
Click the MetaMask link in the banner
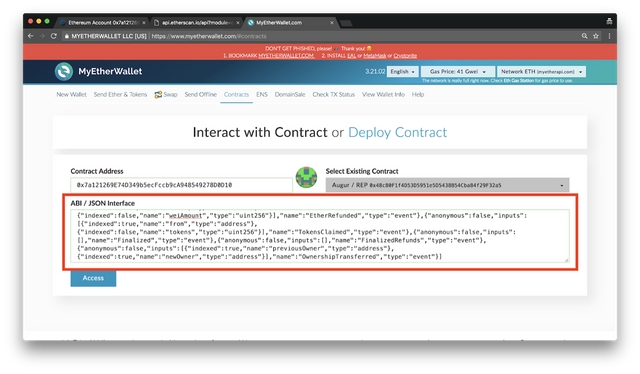pos(374,56)
